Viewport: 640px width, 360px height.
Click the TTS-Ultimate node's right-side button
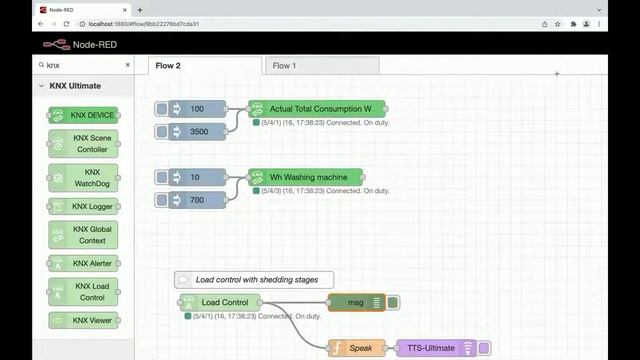[x=484, y=348]
